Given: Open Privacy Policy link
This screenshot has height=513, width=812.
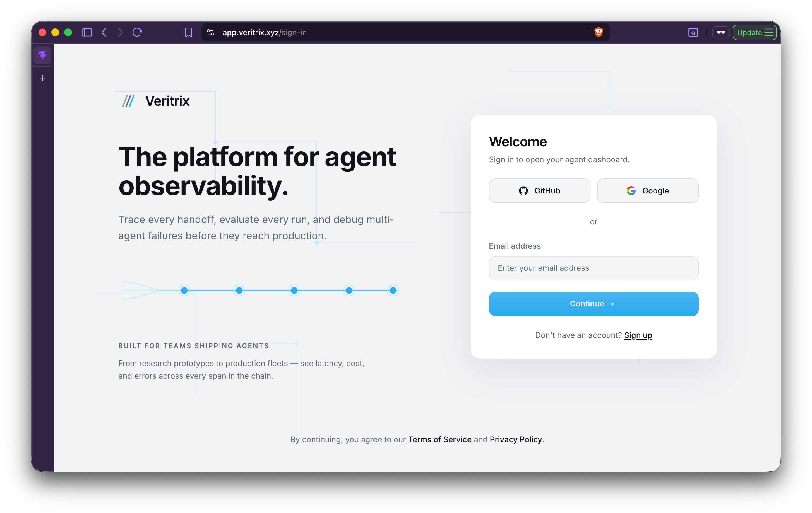Looking at the screenshot, I should [x=516, y=439].
